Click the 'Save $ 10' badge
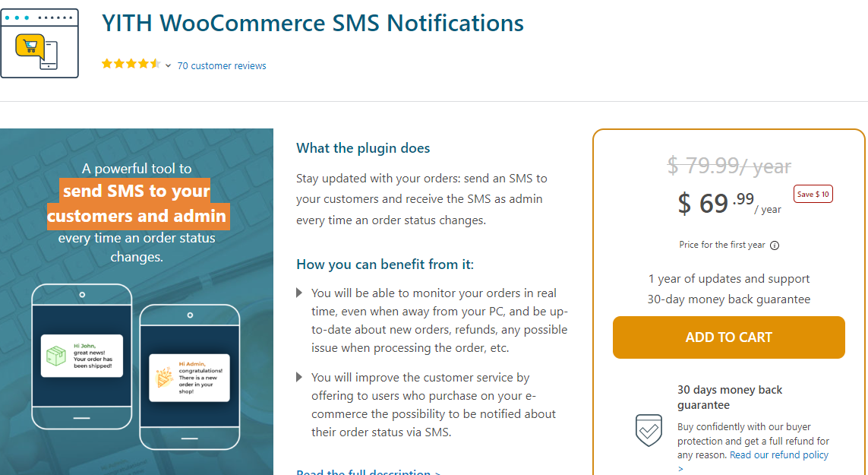 pos(813,194)
